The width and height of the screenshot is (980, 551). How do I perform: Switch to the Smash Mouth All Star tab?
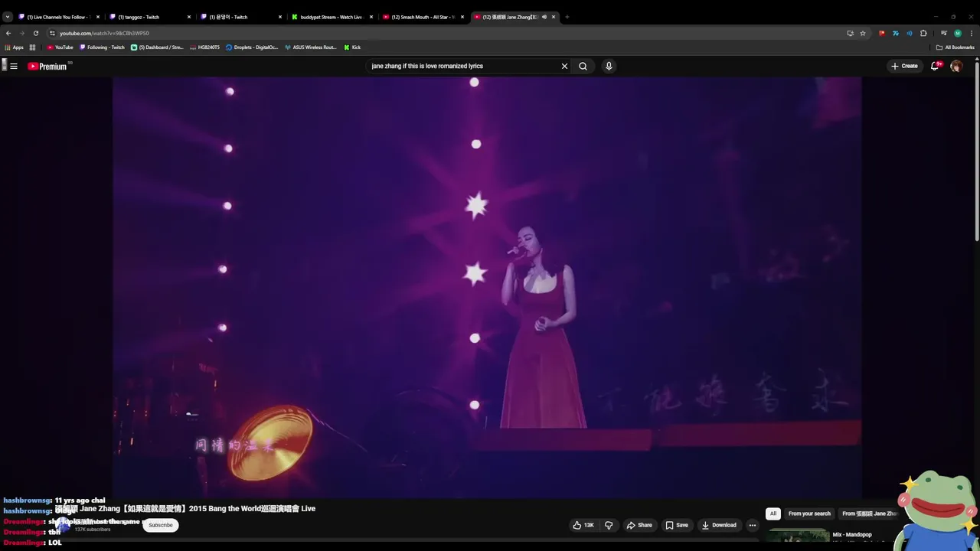click(x=422, y=17)
